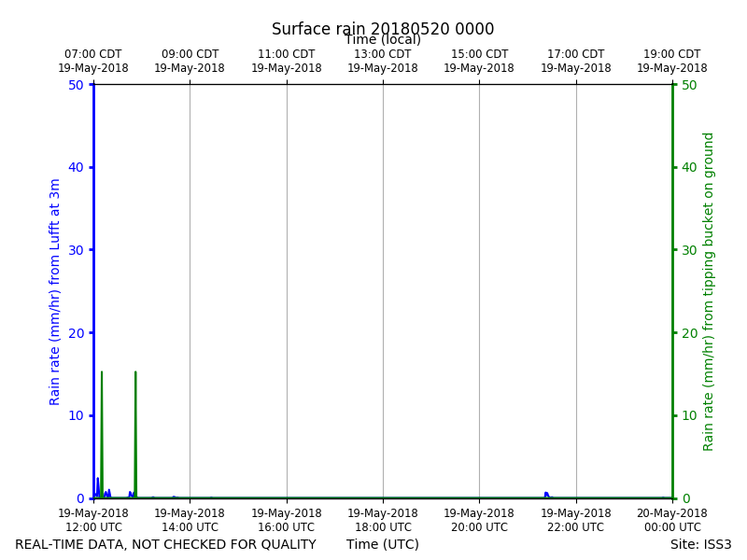Click the green '50' right axis value

pos(689,85)
